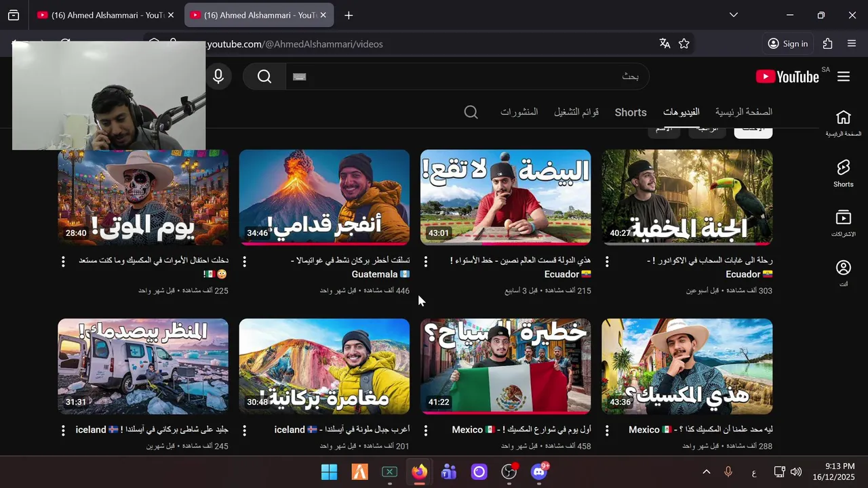Image resolution: width=868 pixels, height=488 pixels.
Task: Click the search magnifier button
Action: point(264,77)
